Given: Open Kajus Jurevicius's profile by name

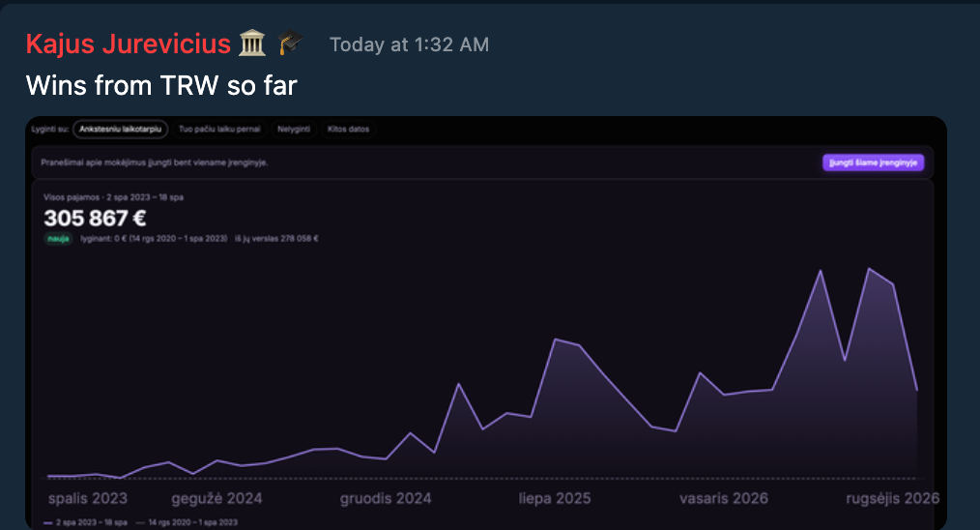Looking at the screenshot, I should tap(129, 44).
